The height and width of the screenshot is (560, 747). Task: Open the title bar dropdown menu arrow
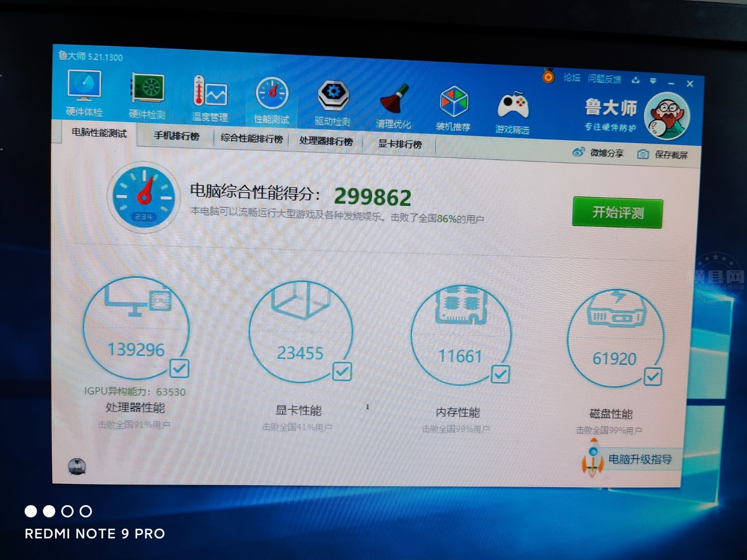coord(653,81)
